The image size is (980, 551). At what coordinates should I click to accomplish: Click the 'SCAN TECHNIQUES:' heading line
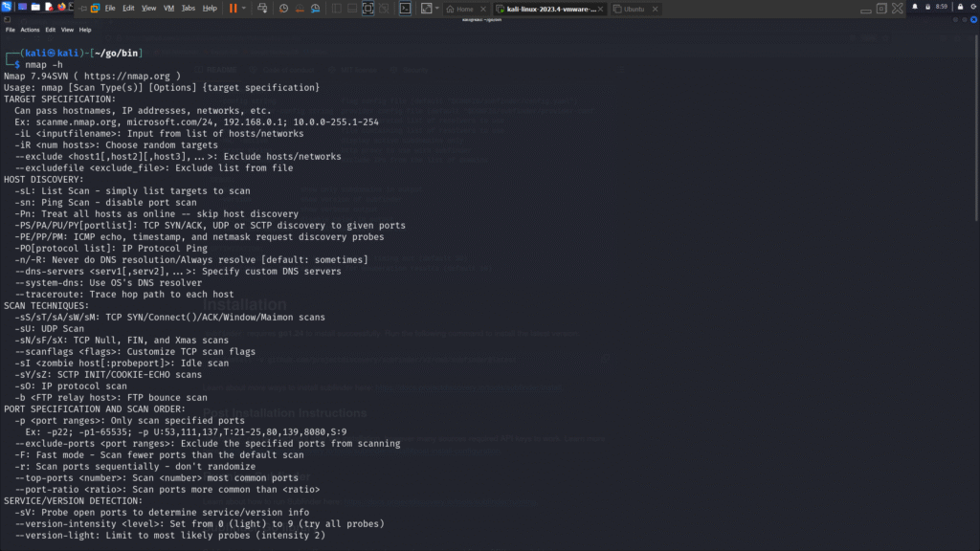(x=47, y=306)
